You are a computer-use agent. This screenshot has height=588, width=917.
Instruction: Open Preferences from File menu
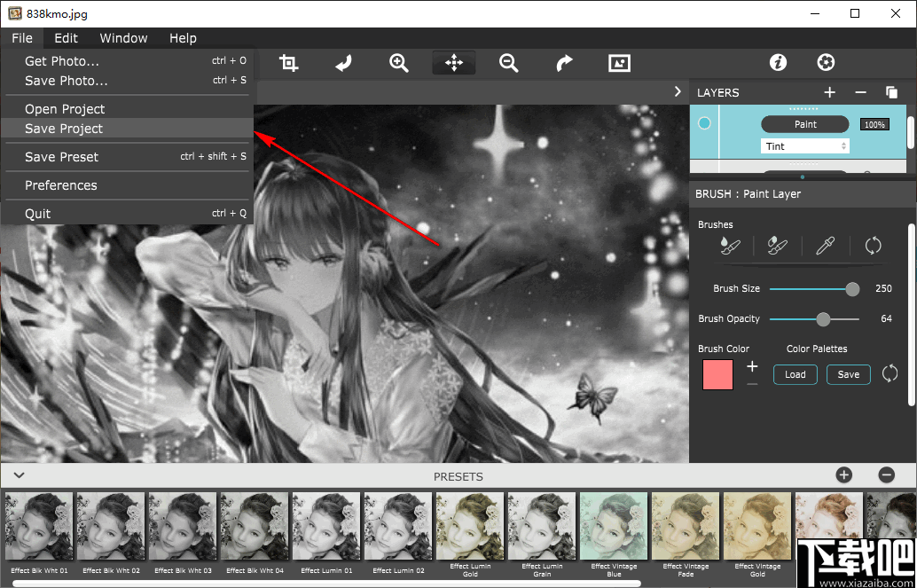pos(127,184)
